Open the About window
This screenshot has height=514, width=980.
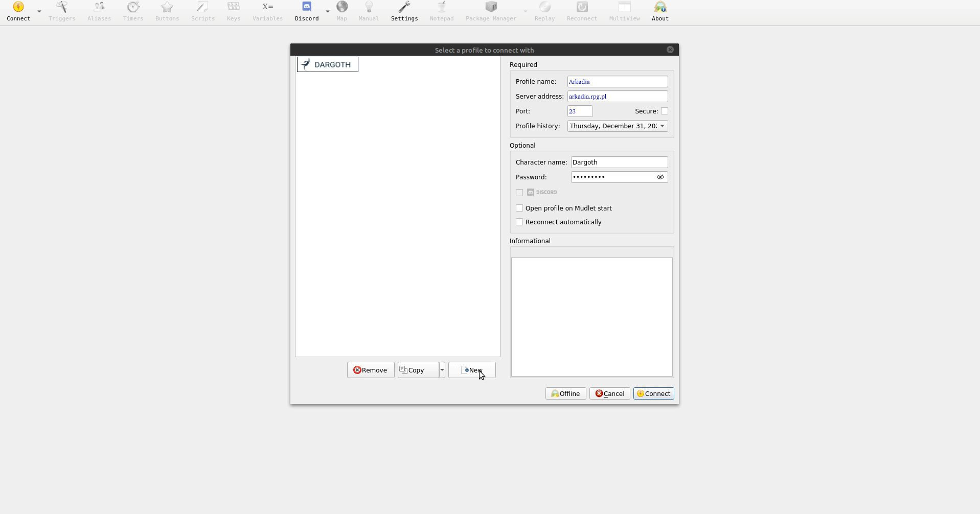pos(660,11)
